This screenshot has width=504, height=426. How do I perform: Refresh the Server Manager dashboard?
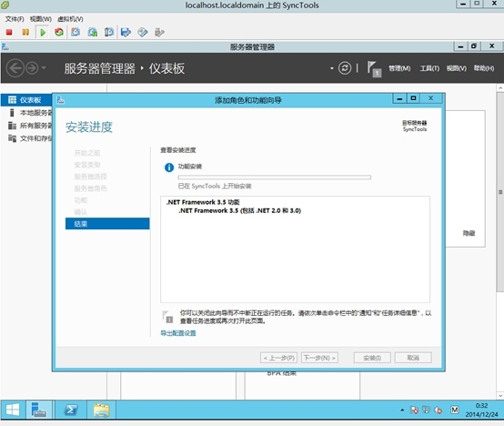[345, 68]
